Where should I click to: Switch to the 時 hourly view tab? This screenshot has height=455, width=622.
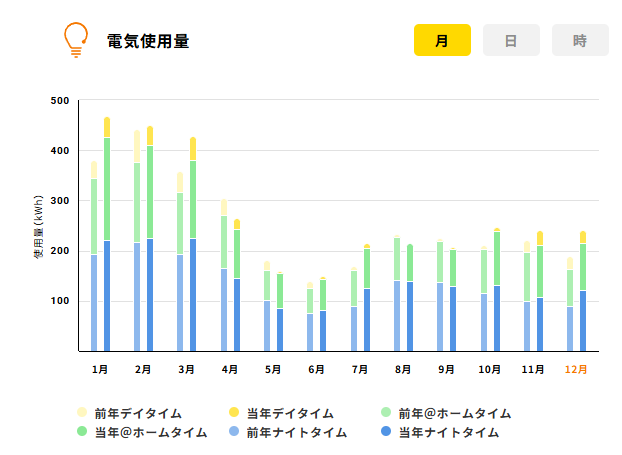580,40
